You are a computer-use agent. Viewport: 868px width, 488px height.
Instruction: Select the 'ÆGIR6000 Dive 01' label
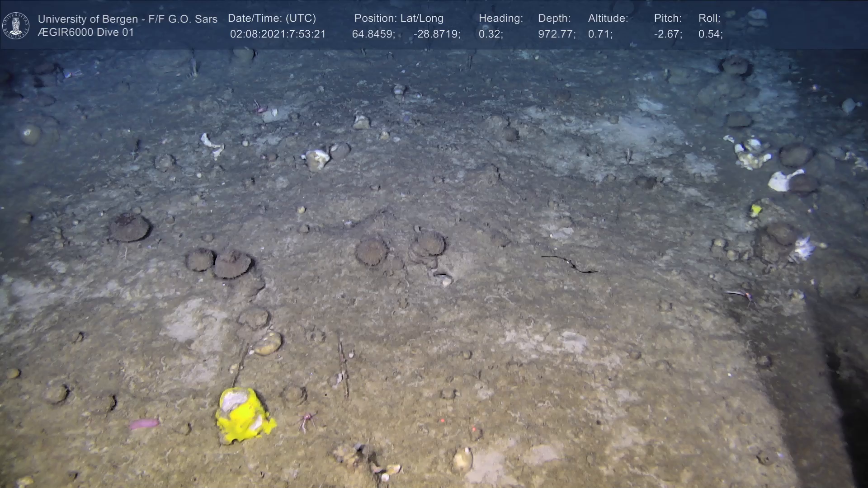coord(86,33)
